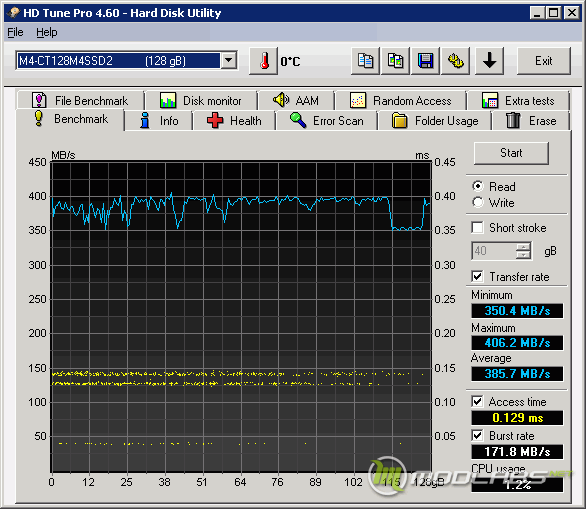Viewport: 586px width, 509px height.
Task: Go to the Health tab
Action: coord(234,121)
